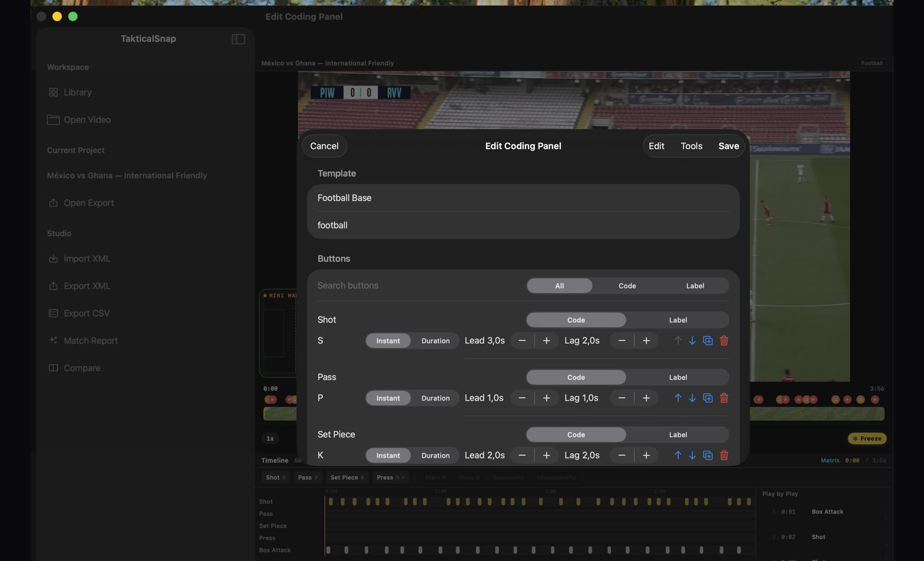Set Set Piece mode to Duration
Screen dimensions: 924x561
tap(435, 455)
